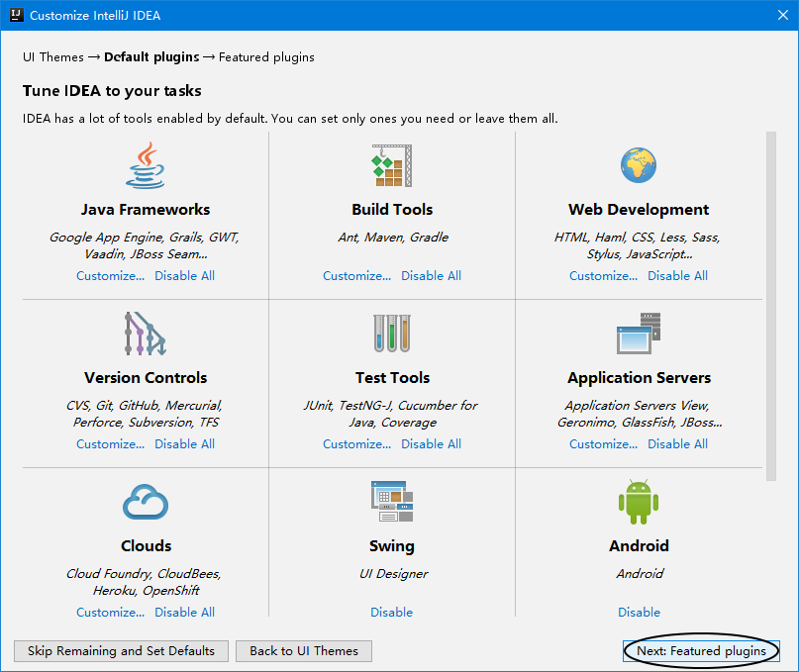Click the Android robot icon
Image resolution: width=799 pixels, height=672 pixels.
(x=639, y=502)
